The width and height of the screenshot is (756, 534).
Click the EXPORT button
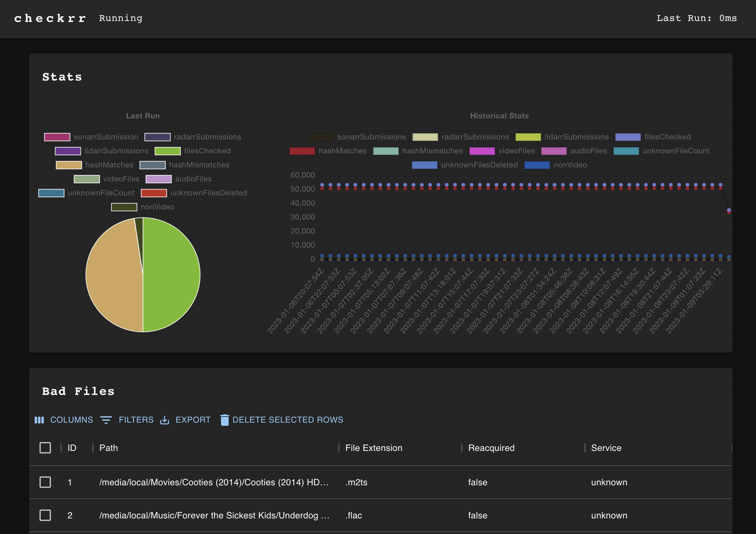pyautogui.click(x=185, y=420)
